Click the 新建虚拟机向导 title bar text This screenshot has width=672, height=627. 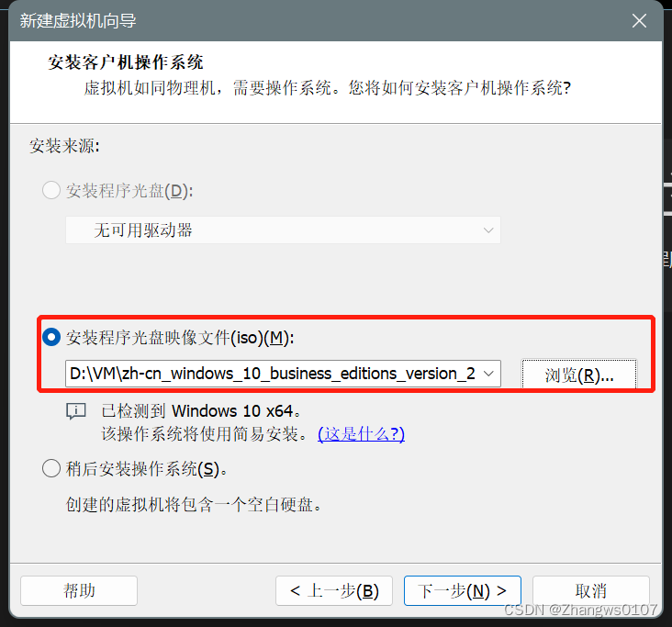pos(78,20)
